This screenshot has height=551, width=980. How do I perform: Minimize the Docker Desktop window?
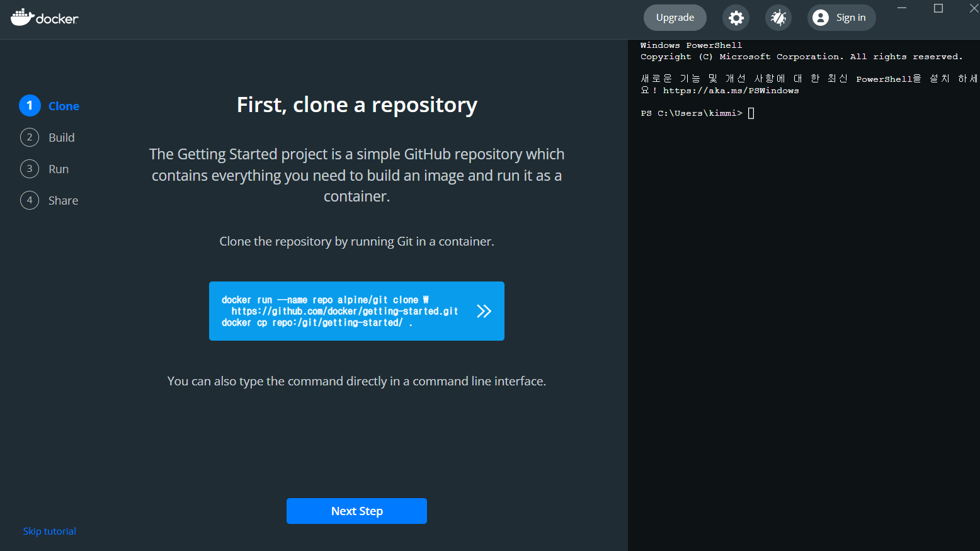pos(902,8)
